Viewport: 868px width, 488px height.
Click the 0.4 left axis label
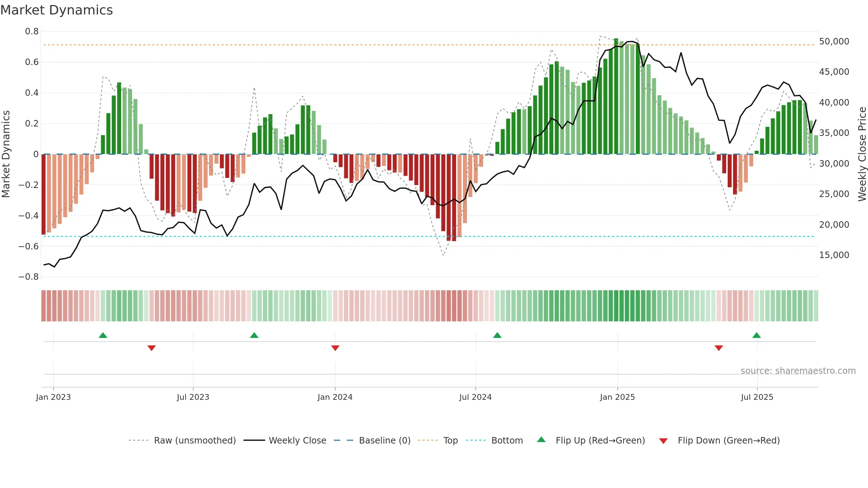[x=32, y=93]
